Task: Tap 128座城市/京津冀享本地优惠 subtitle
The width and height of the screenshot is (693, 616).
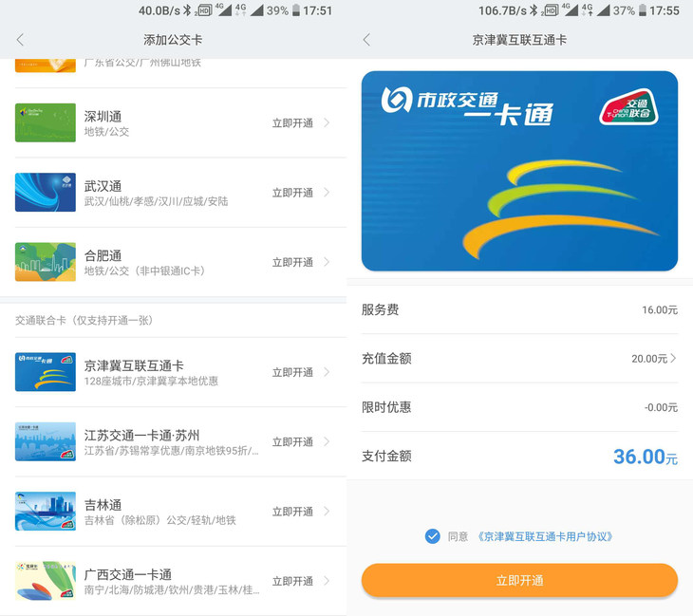Action: click(x=151, y=381)
